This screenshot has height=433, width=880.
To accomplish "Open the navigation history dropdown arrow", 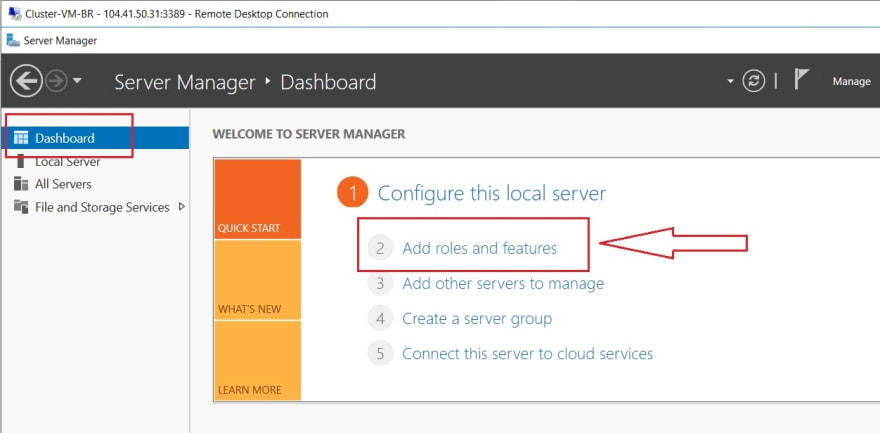I will 77,81.
